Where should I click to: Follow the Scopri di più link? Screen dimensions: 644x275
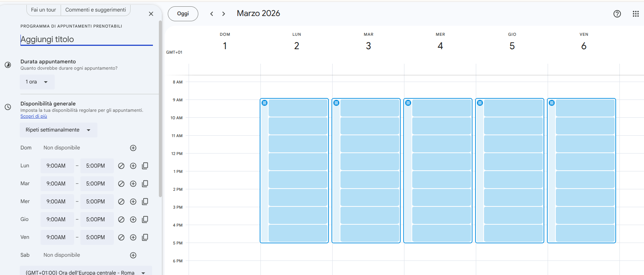(x=34, y=116)
